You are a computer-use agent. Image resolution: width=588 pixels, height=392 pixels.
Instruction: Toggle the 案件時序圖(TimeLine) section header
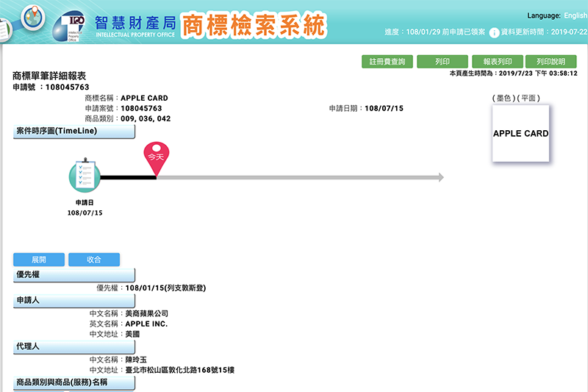pos(73,132)
